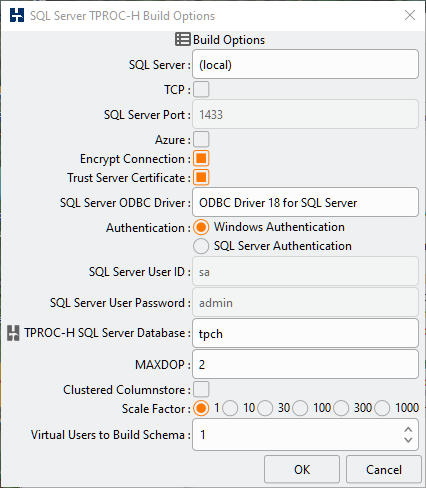
Task: Close the Build Options dialog
Action: click(x=410, y=15)
